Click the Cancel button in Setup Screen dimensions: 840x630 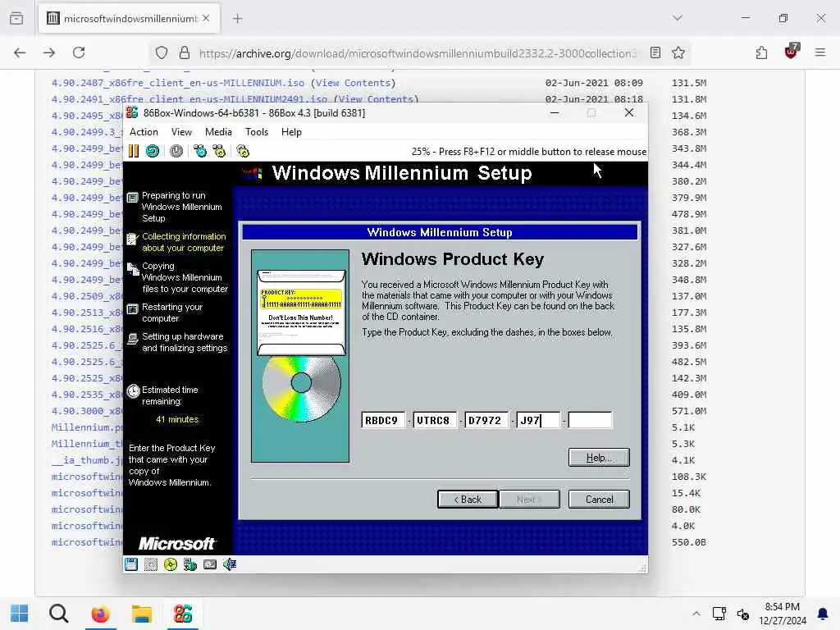(599, 500)
